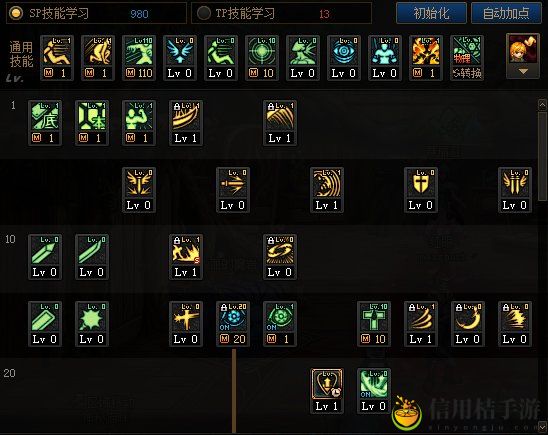Select the fiery explosion general skill icon
This screenshot has width=548, height=435.
pyautogui.click(x=426, y=58)
